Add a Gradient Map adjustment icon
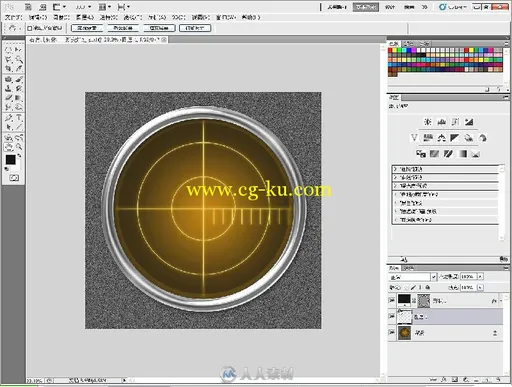The image size is (512, 387). point(463,154)
